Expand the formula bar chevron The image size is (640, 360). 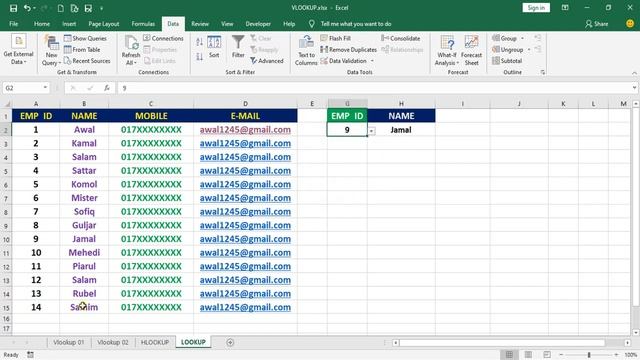[634, 88]
